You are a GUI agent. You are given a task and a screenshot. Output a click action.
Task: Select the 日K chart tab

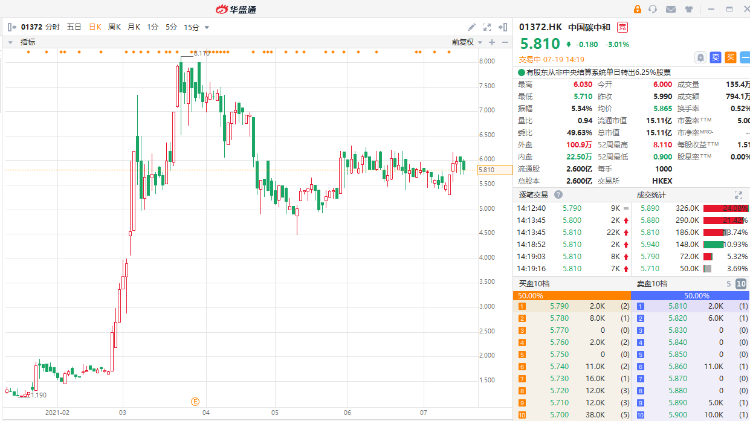(95, 27)
